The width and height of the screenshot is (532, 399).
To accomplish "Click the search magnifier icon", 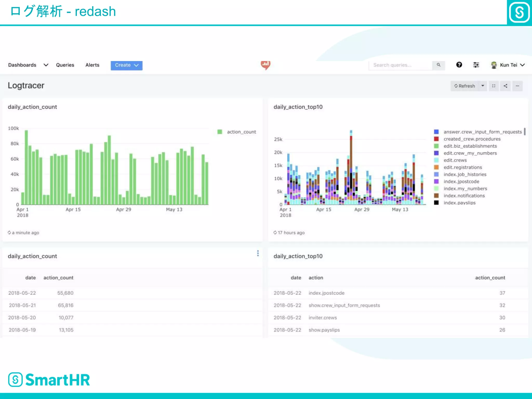I will coord(438,65).
